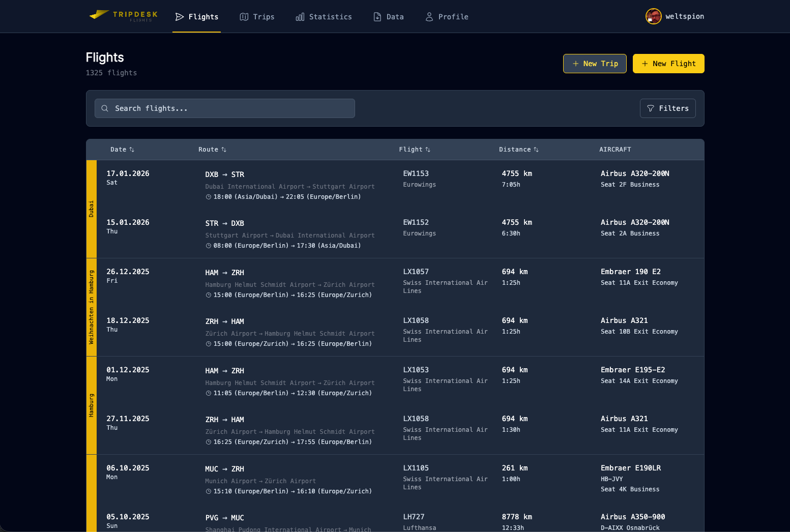Open flight LH727

pyautogui.click(x=414, y=517)
